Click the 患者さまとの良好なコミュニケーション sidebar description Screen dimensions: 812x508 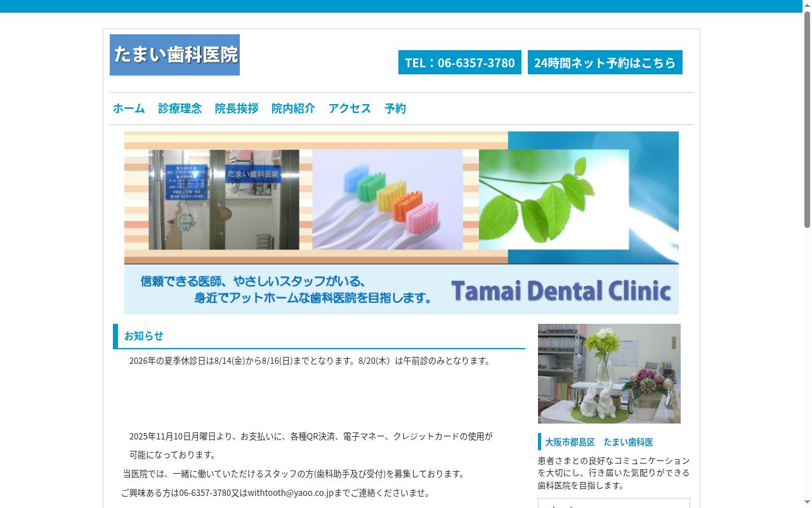click(613, 473)
